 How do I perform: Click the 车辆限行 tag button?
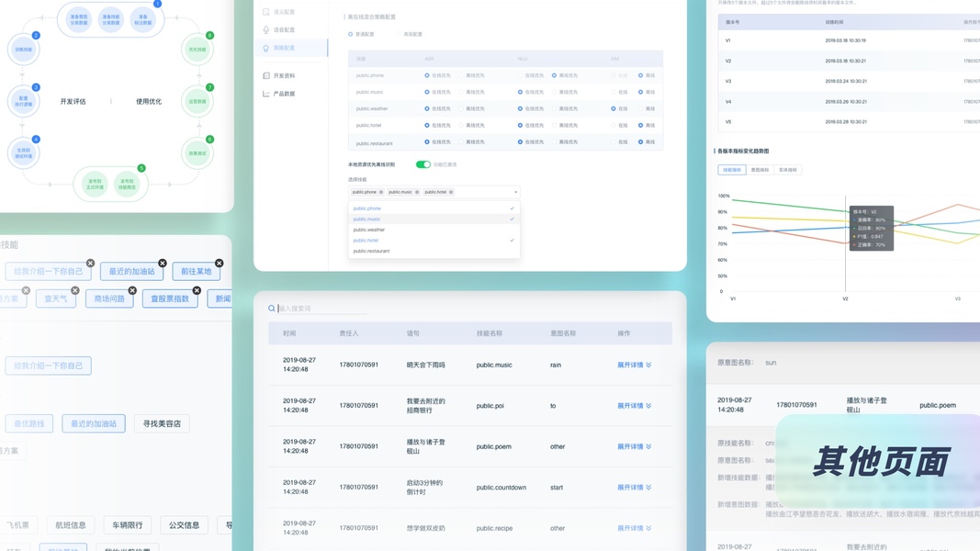point(128,525)
